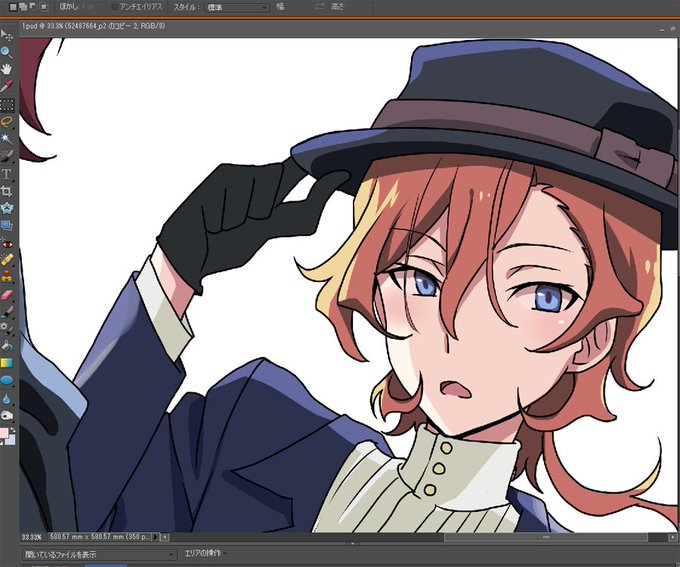This screenshot has width=680, height=567.
Task: Click the Add to Selection mode icon
Action: (23, 7)
